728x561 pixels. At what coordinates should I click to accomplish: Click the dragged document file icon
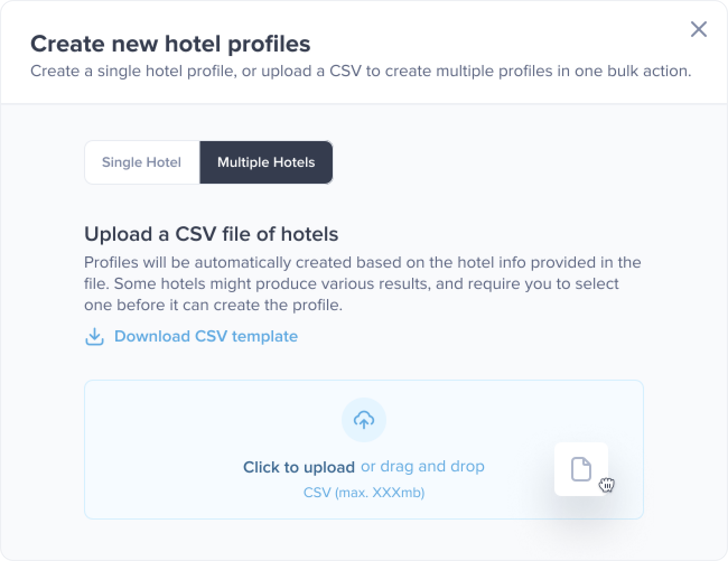[581, 469]
